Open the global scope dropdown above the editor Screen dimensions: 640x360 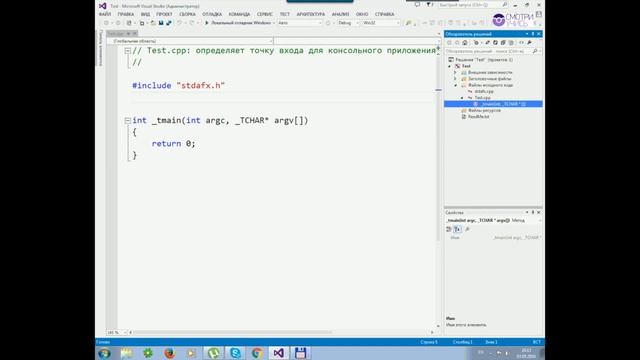click(x=190, y=41)
